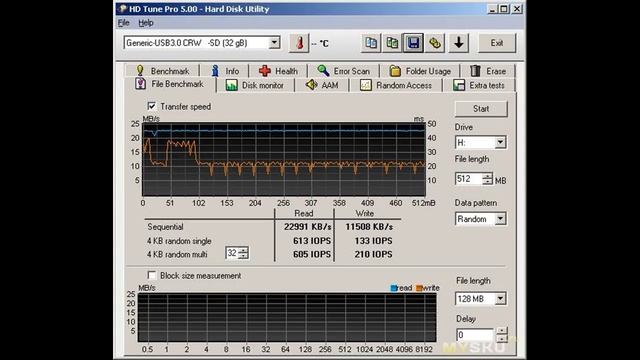Switch to the Health tab

(278, 71)
